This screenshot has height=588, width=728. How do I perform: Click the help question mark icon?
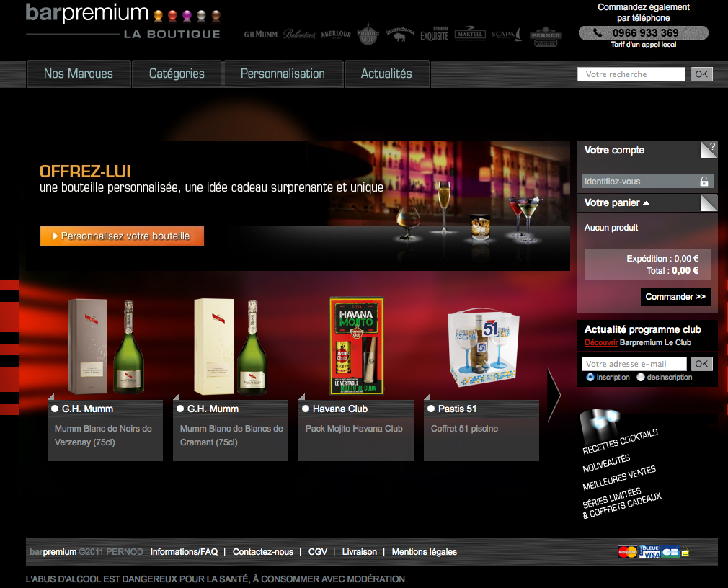click(x=709, y=149)
